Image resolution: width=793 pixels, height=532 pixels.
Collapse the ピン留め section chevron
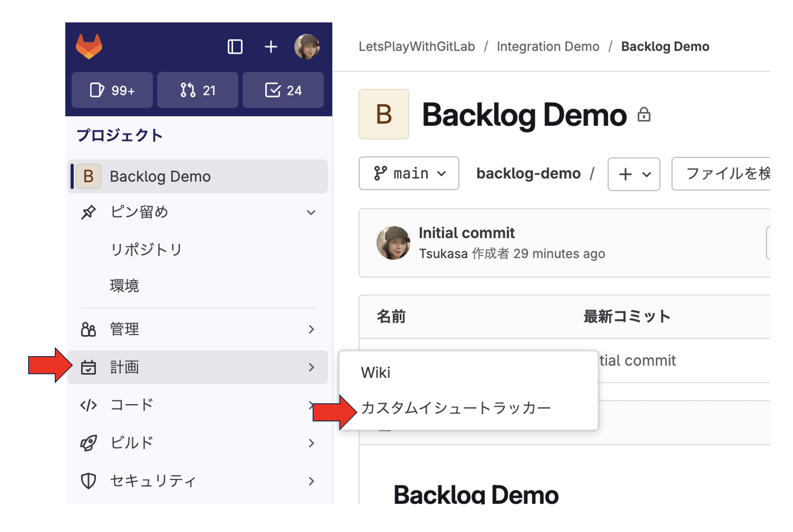(x=311, y=213)
